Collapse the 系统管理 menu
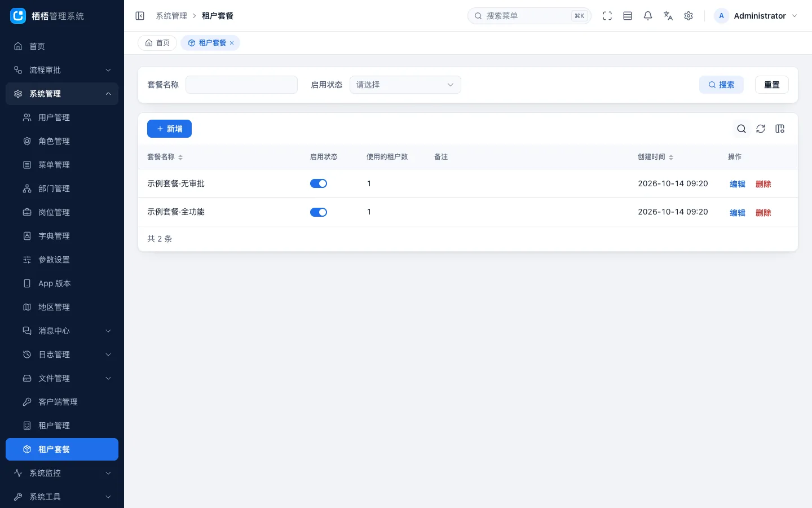 (62, 94)
